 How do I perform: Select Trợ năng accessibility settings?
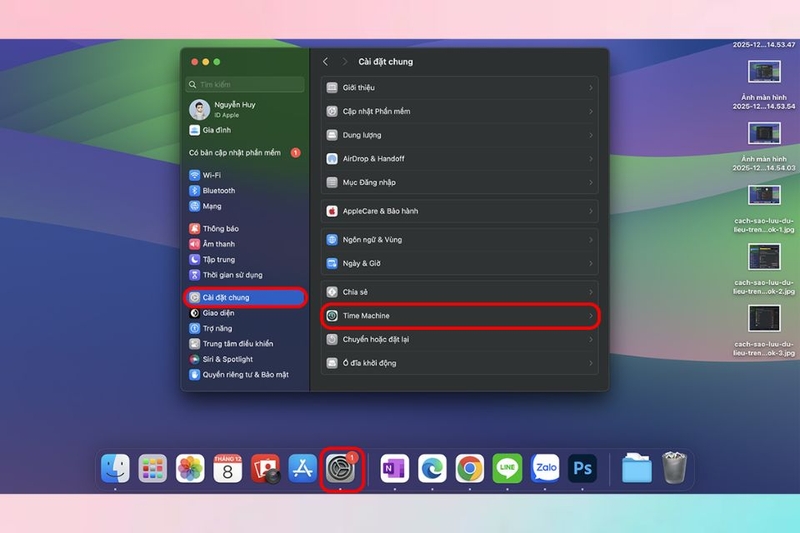pyautogui.click(x=246, y=328)
